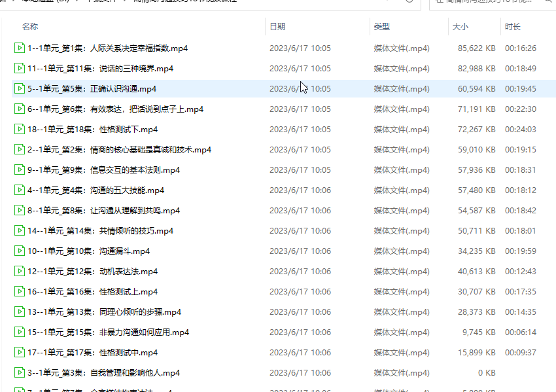Click the video icon beside 第5集 正确认识沟通
The image size is (556, 392).
tap(20, 88)
